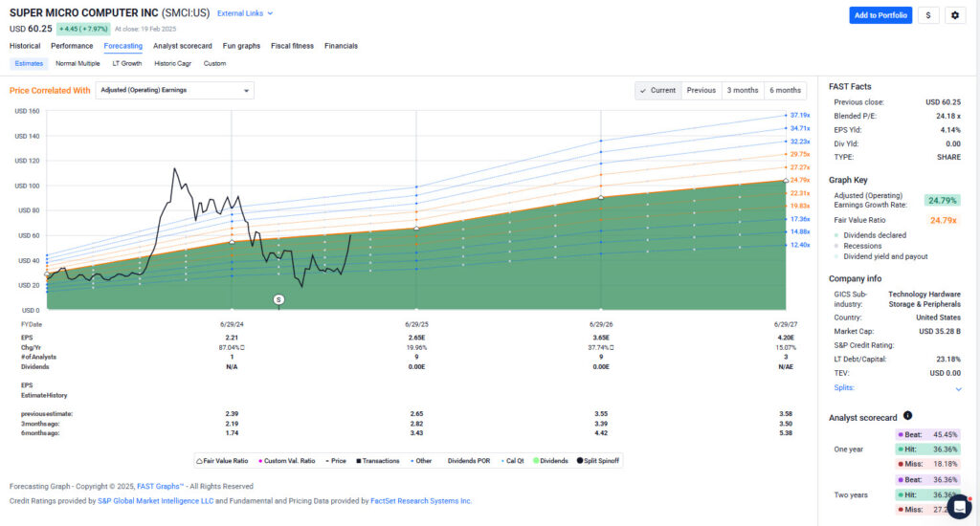Open the settings gear icon

(954, 15)
